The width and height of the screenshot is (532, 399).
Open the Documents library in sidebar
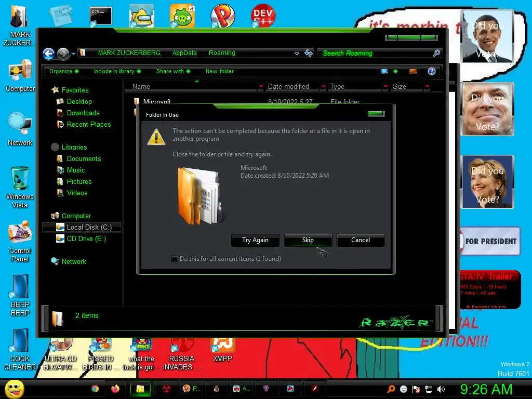tap(84, 159)
